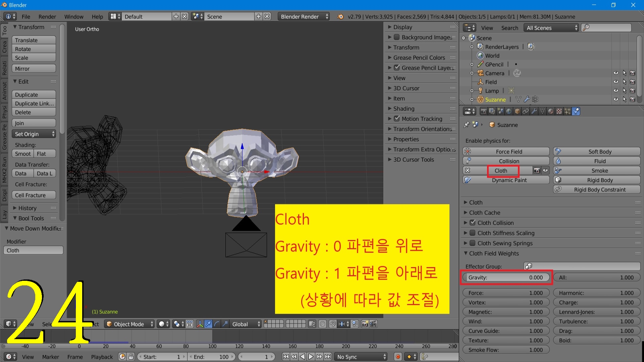644x362 pixels.
Task: Enable Rigid Body physics
Action: pos(597,180)
